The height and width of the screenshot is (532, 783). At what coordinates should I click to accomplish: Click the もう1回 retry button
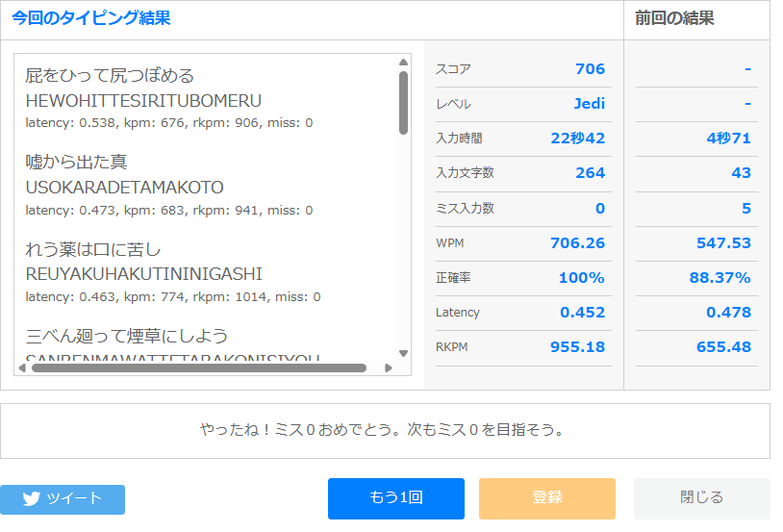click(396, 498)
